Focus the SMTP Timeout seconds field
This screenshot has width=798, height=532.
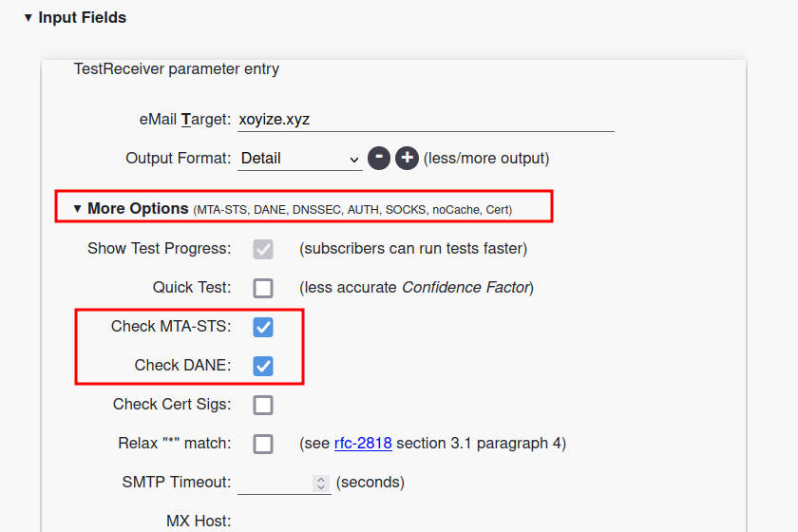point(275,483)
